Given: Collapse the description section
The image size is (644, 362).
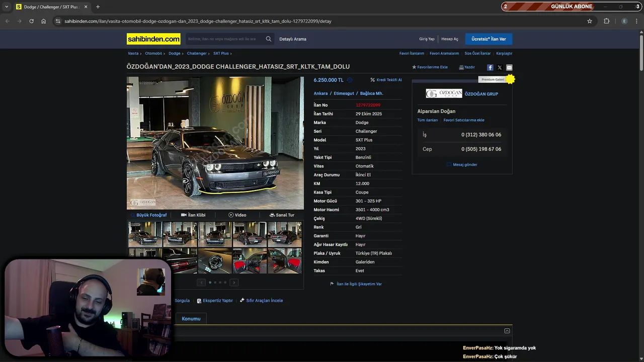Looking at the screenshot, I should pos(507,331).
